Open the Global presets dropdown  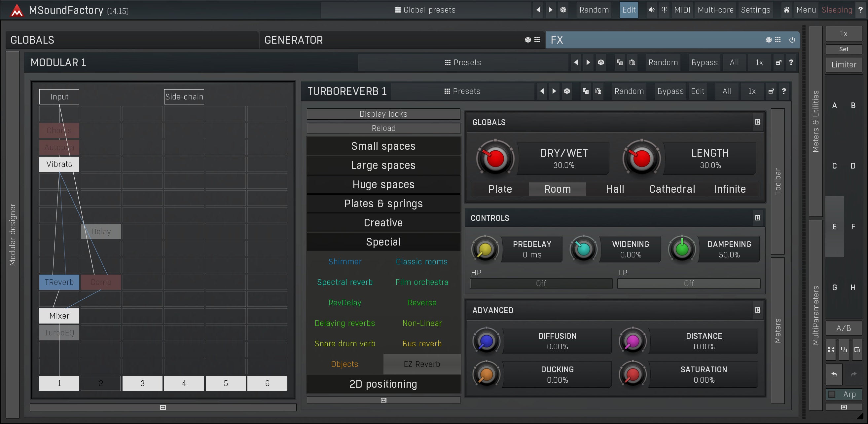425,10
